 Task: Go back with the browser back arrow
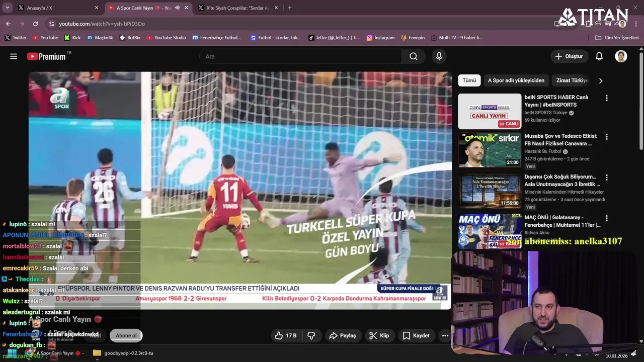click(x=8, y=24)
